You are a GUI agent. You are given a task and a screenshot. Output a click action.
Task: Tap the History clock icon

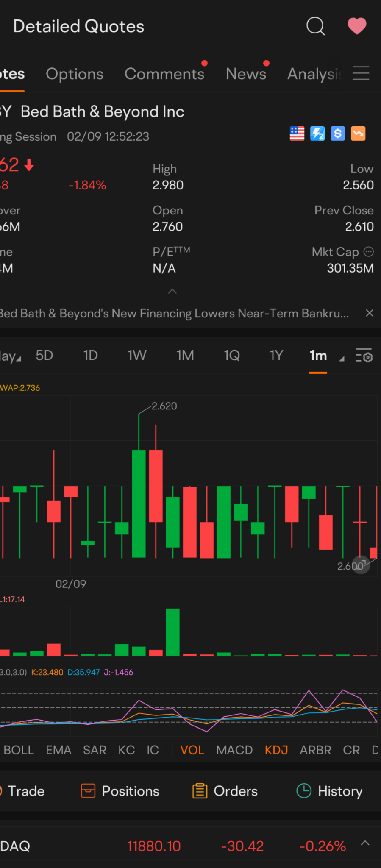304,790
